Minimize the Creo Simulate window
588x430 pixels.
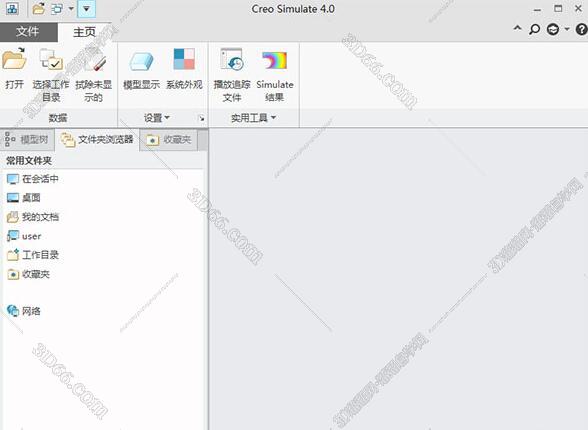(x=537, y=9)
